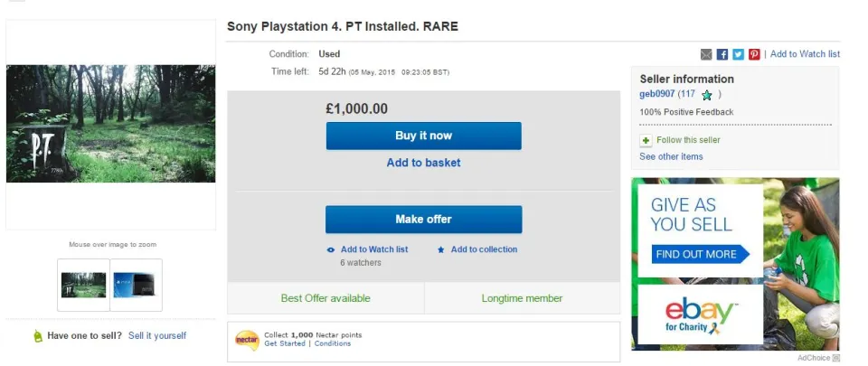Open See other items link
Viewport: 868px width, 366px height.
pyautogui.click(x=671, y=156)
